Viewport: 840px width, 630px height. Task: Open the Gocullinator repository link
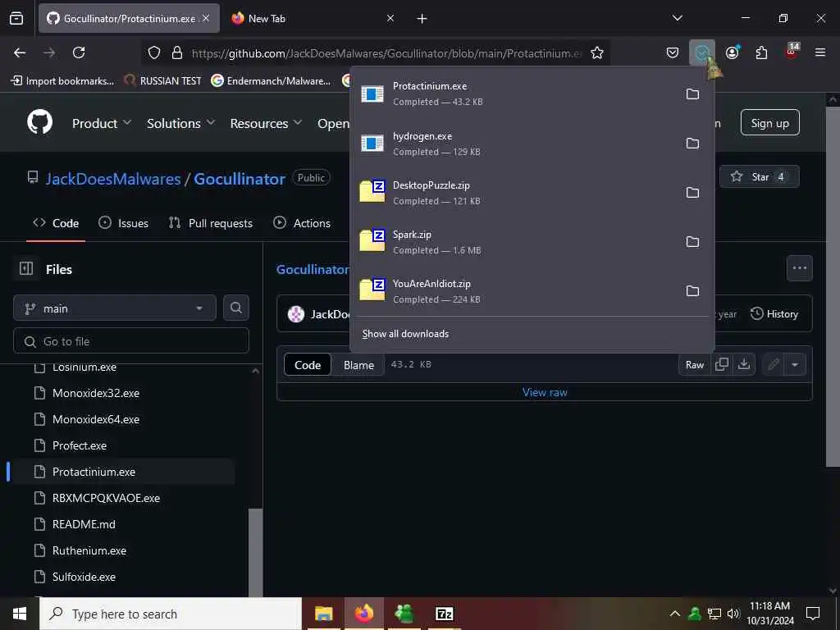coord(240,179)
